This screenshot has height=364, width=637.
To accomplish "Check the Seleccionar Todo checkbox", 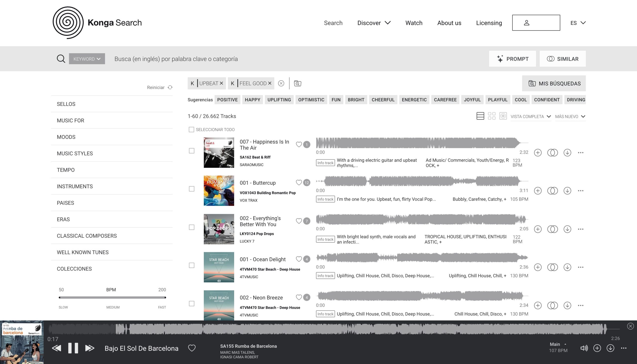I will (x=191, y=130).
